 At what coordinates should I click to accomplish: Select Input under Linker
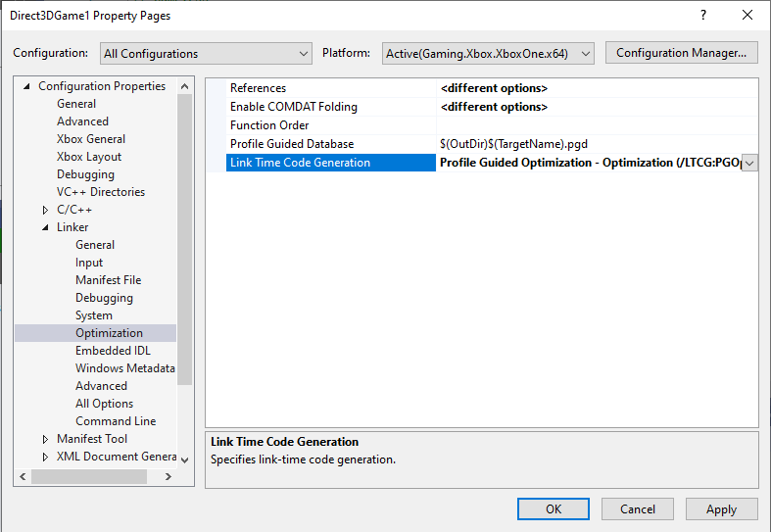click(89, 263)
